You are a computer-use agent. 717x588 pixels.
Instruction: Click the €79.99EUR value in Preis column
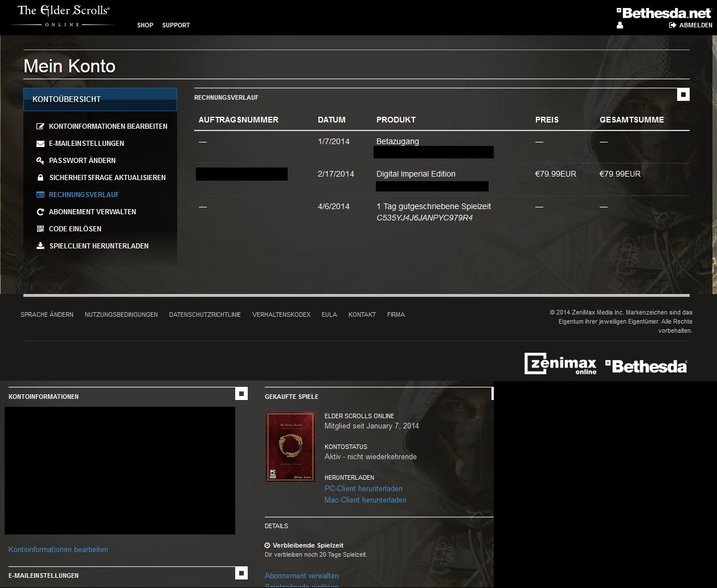pos(556,174)
